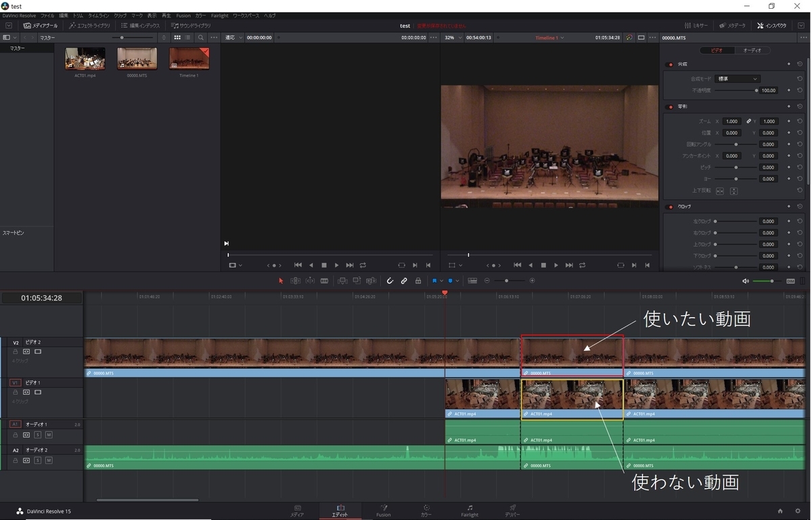Toggle the クロップ section enable switch

tap(671, 206)
